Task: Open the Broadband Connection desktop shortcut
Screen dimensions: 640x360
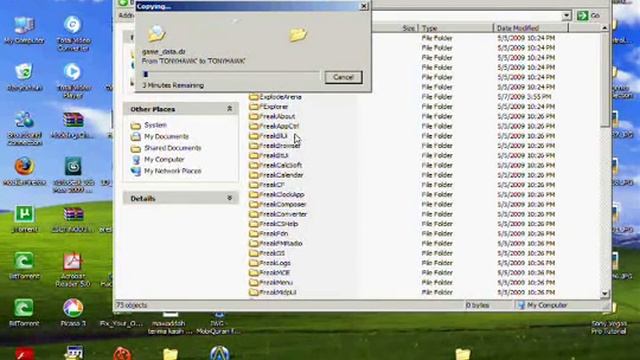Action: (24, 128)
